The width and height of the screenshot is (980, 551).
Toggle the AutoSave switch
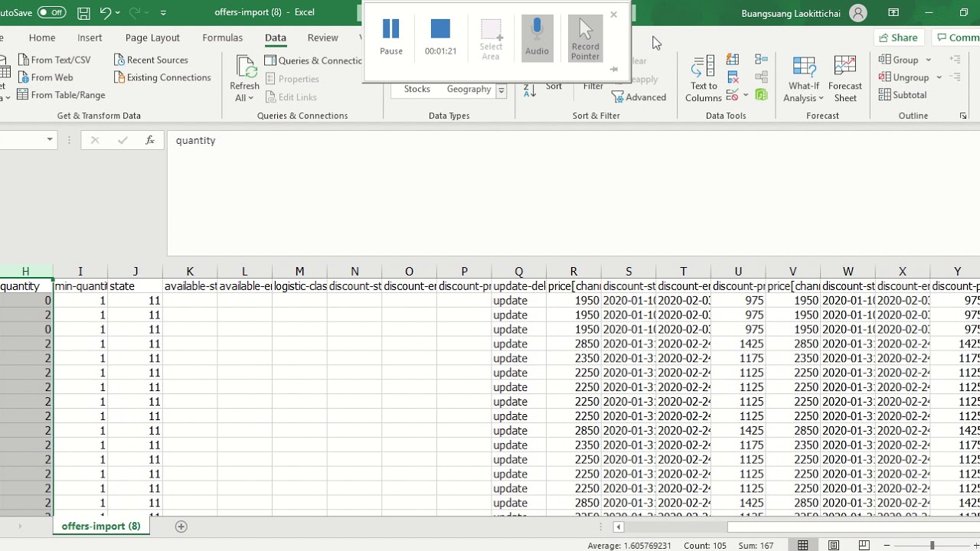pos(51,12)
